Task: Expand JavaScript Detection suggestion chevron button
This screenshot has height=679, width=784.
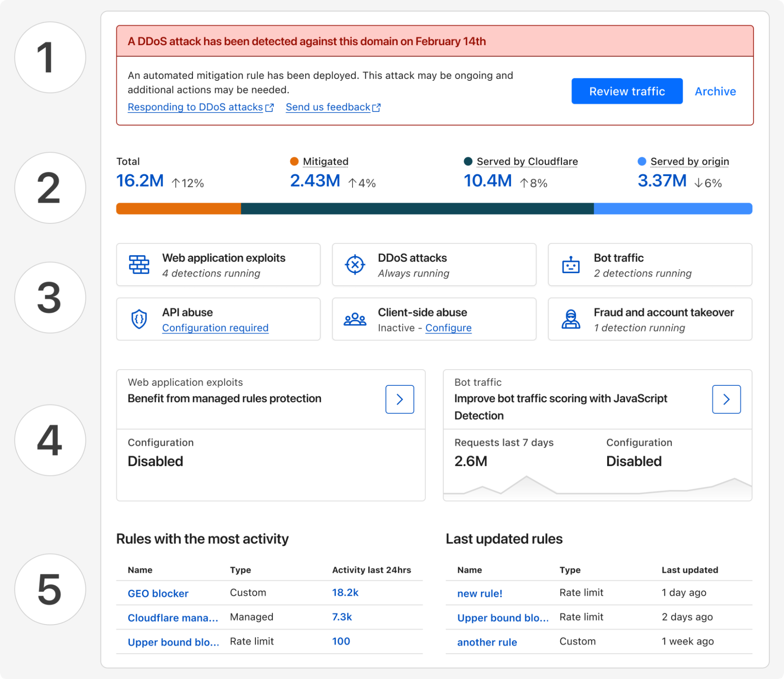Action: [x=726, y=399]
